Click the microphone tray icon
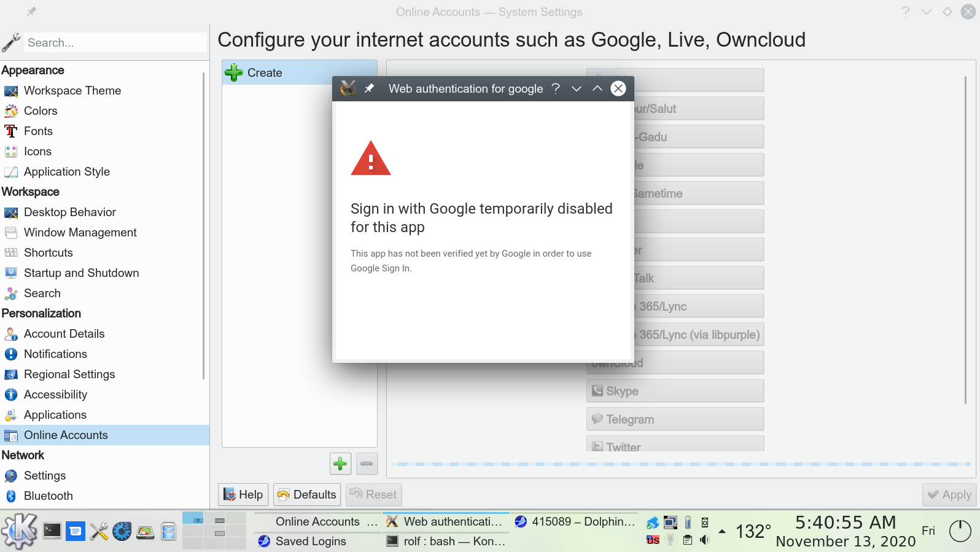Viewport: 980px width, 552px height. click(671, 540)
